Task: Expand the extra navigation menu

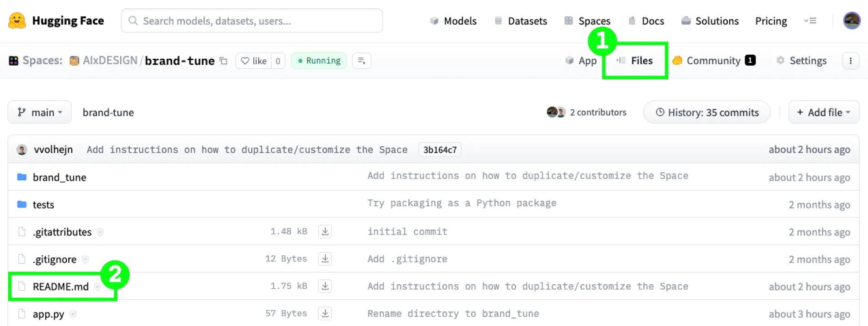Action: pyautogui.click(x=810, y=20)
